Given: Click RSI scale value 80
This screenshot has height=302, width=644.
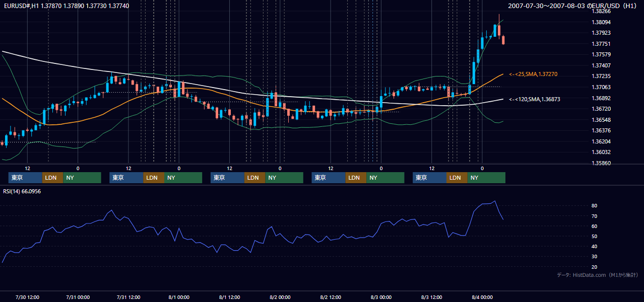Looking at the screenshot, I should (x=595, y=206).
